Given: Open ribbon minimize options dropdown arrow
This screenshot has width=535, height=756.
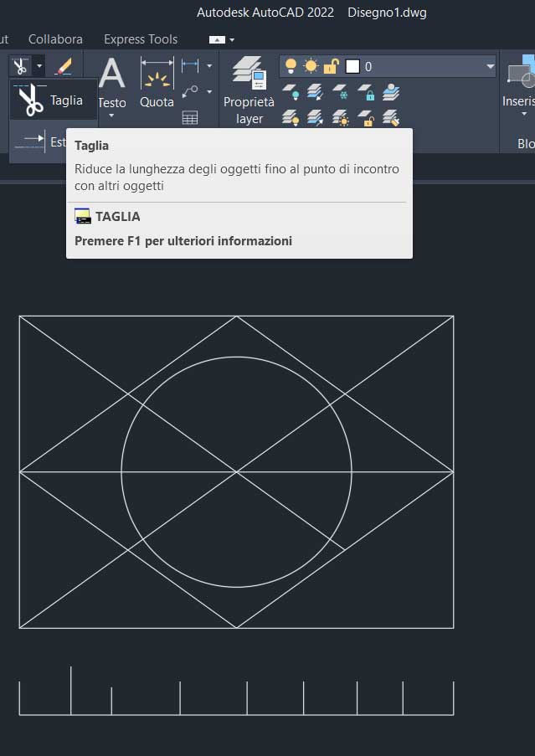Looking at the screenshot, I should (232, 39).
